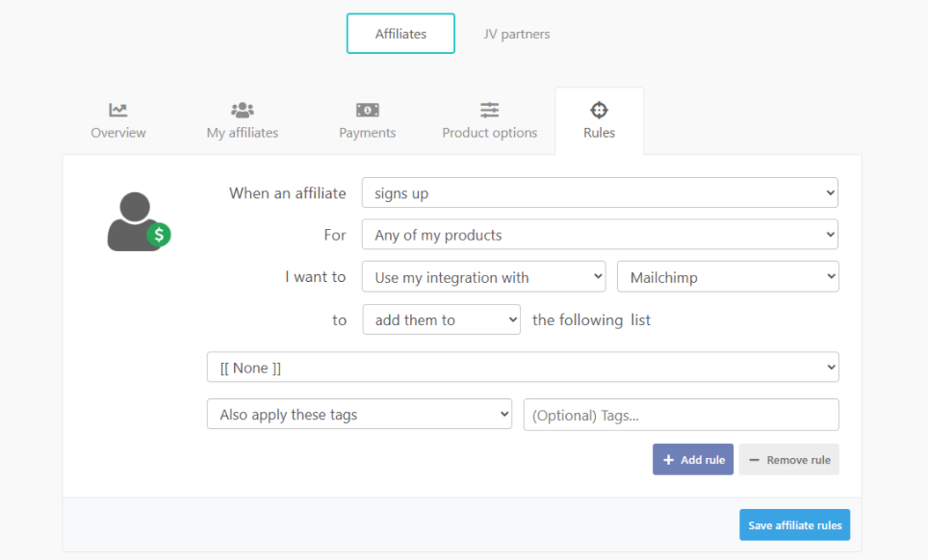Click the gray affiliate user avatar

click(x=133, y=220)
